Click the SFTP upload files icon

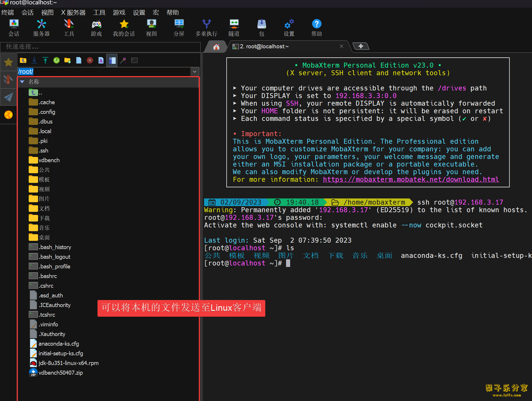pos(45,60)
